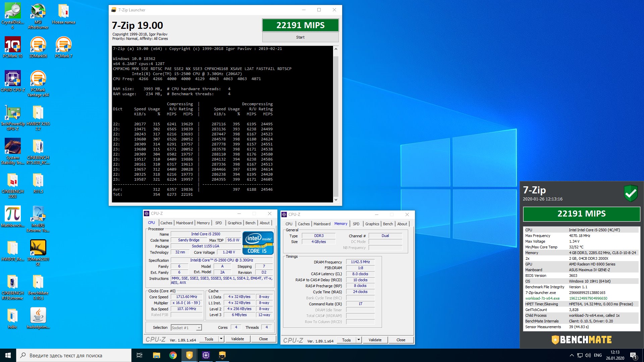Select CPUID CPU-Z desktop icon
The image size is (644, 362).
click(13, 81)
